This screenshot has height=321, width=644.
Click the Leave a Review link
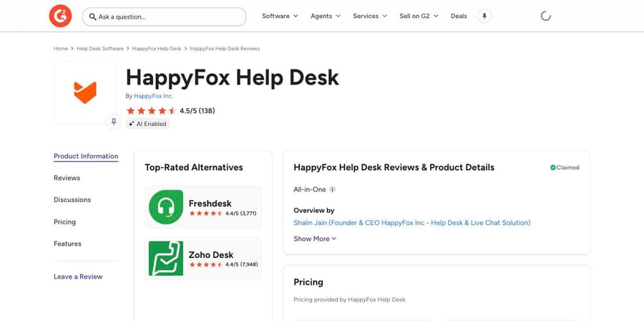pyautogui.click(x=78, y=277)
